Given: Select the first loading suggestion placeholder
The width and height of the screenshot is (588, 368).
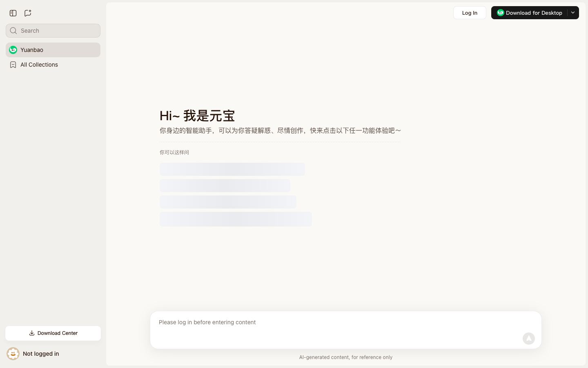Looking at the screenshot, I should click(232, 169).
